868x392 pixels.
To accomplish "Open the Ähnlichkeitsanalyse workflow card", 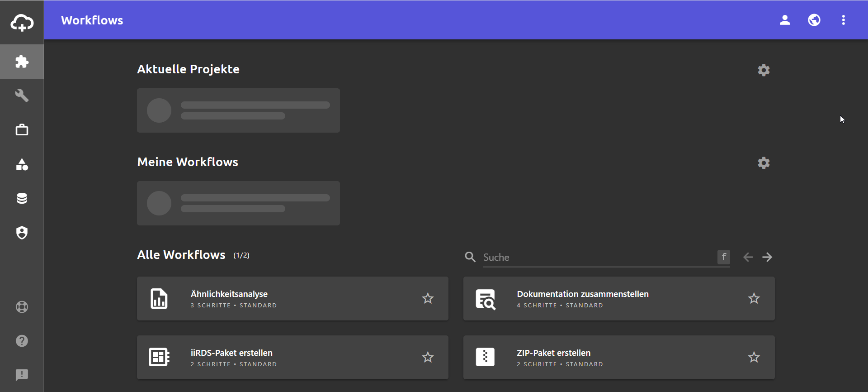I will click(x=292, y=299).
